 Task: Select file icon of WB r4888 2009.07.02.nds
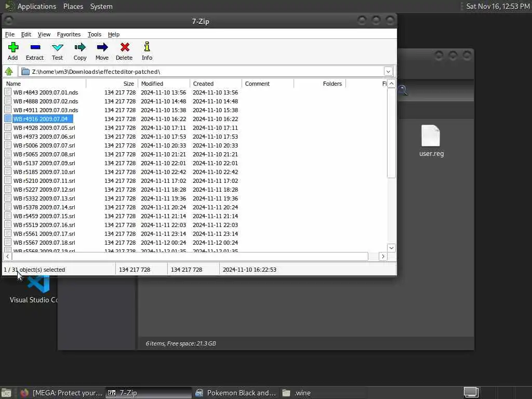[8, 101]
